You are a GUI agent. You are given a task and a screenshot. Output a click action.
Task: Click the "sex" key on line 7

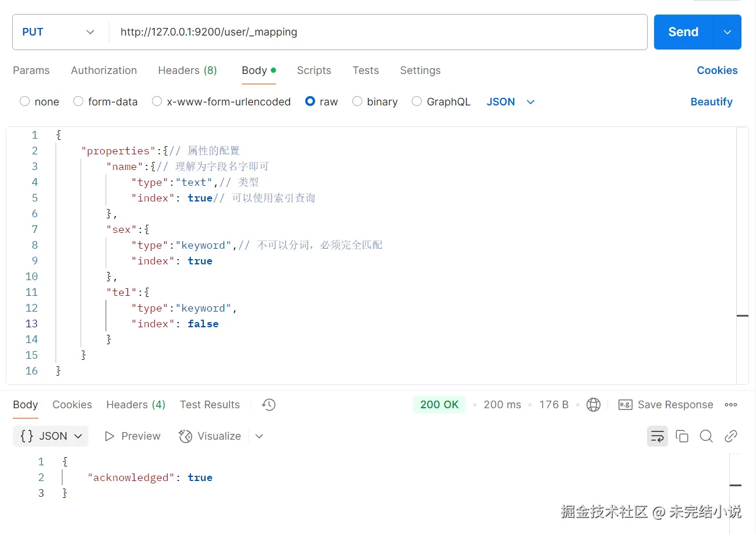pyautogui.click(x=122, y=229)
